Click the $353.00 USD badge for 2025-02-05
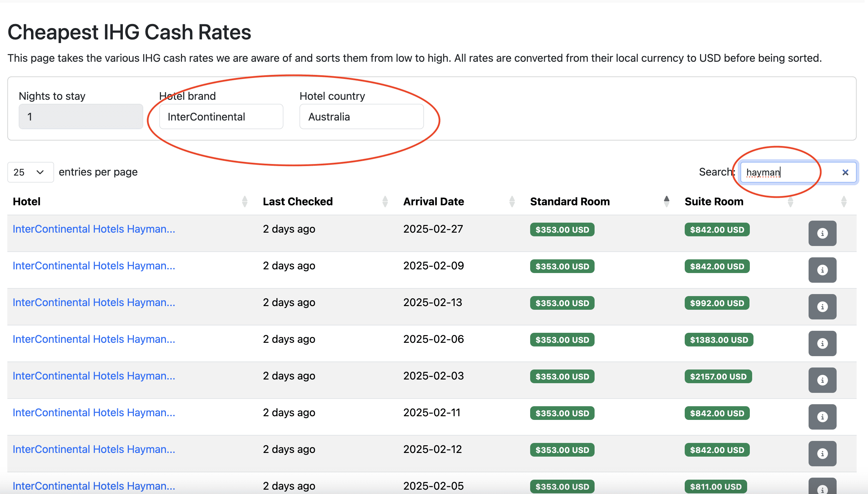The image size is (868, 494). (x=562, y=487)
